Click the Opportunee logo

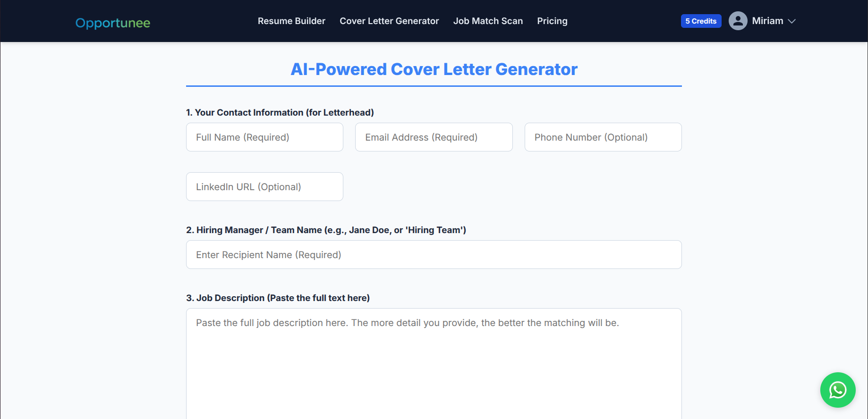(x=113, y=23)
